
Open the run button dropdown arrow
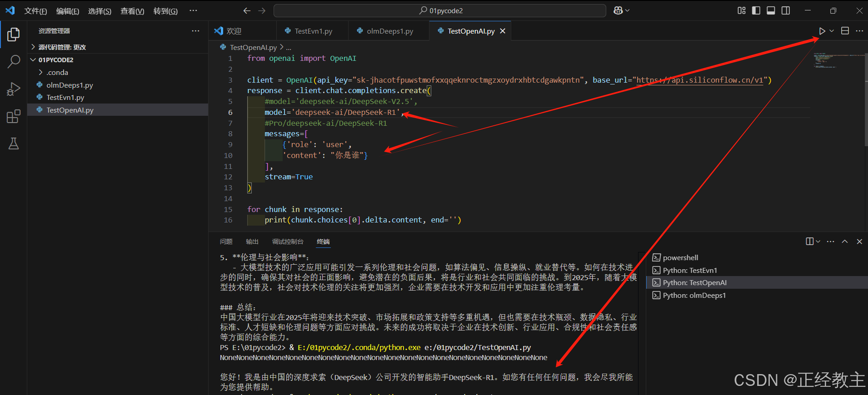(832, 31)
